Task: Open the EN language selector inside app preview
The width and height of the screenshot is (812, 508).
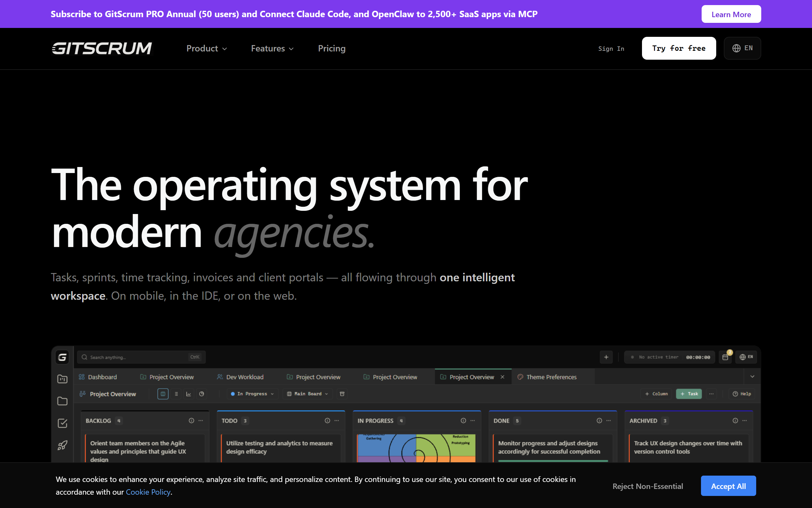Action: point(746,357)
